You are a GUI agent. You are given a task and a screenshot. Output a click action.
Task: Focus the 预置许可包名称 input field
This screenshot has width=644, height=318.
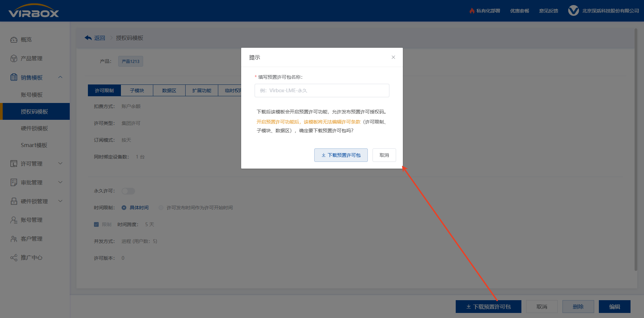tap(322, 91)
